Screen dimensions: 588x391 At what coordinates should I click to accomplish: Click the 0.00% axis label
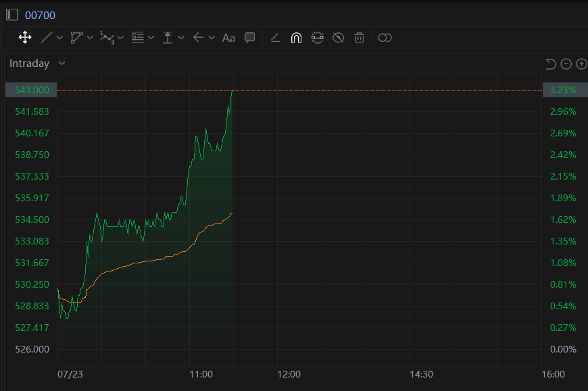[563, 349]
